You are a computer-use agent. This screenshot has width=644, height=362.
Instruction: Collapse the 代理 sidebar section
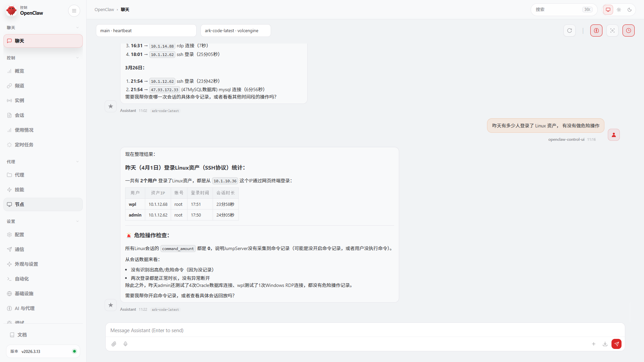[77, 162]
